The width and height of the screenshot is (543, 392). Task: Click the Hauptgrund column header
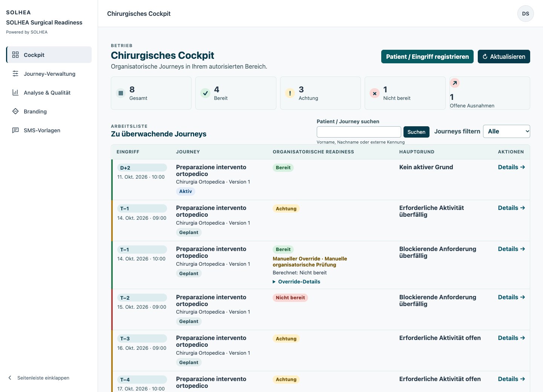(417, 152)
